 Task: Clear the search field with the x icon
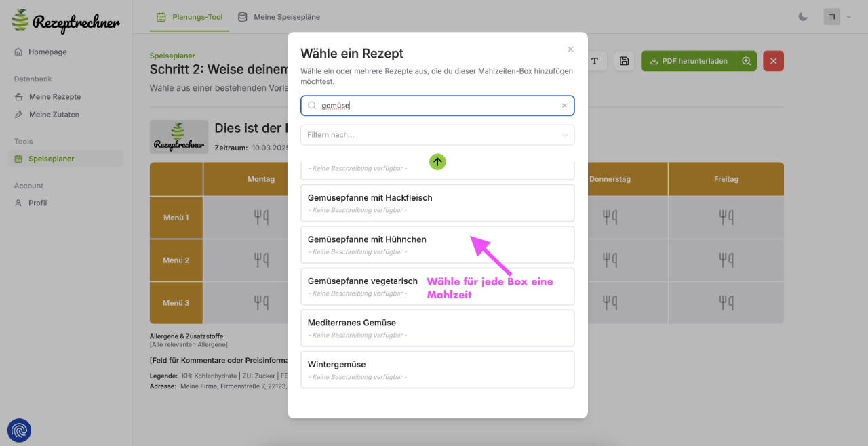tap(564, 106)
